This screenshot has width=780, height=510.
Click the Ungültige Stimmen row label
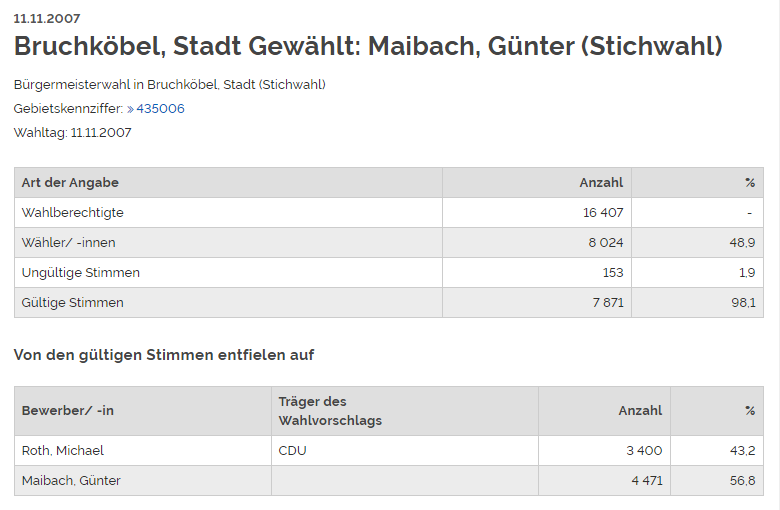[81, 272]
